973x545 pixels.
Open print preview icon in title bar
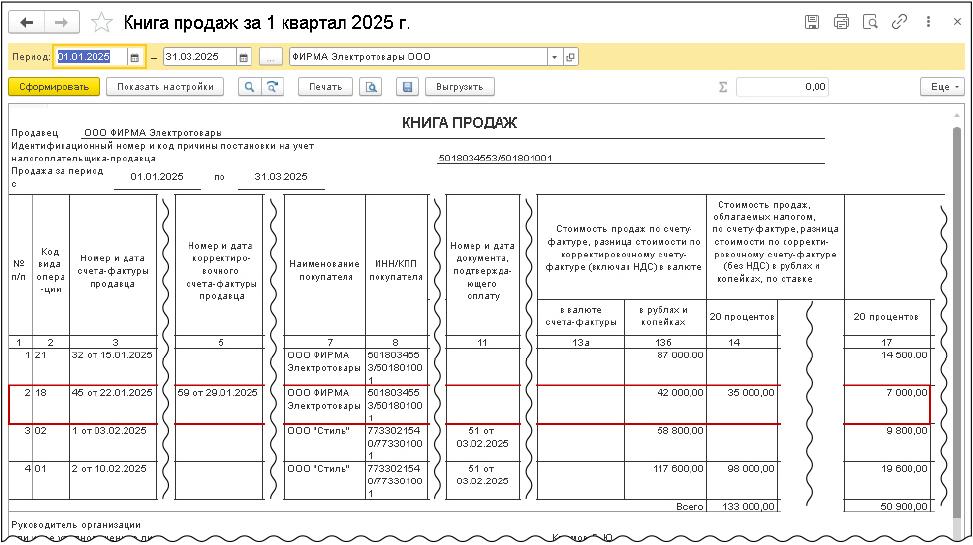pos(870,22)
